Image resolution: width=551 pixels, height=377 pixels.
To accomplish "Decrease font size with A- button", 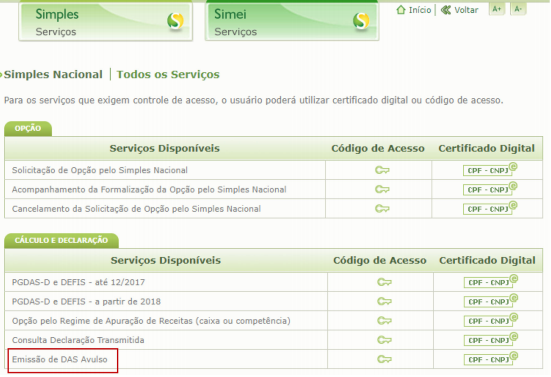I will [x=518, y=9].
